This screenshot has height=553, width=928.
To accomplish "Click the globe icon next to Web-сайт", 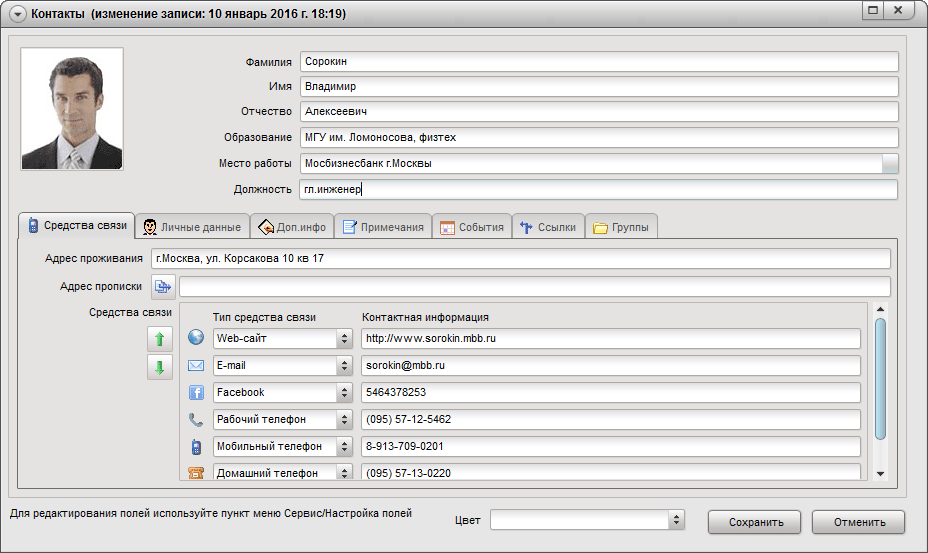I will click(x=196, y=337).
